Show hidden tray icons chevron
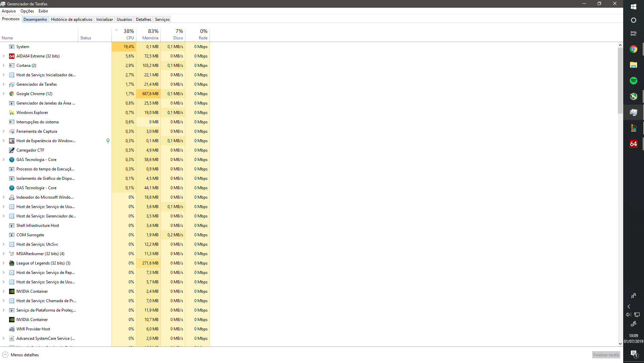 point(629,307)
